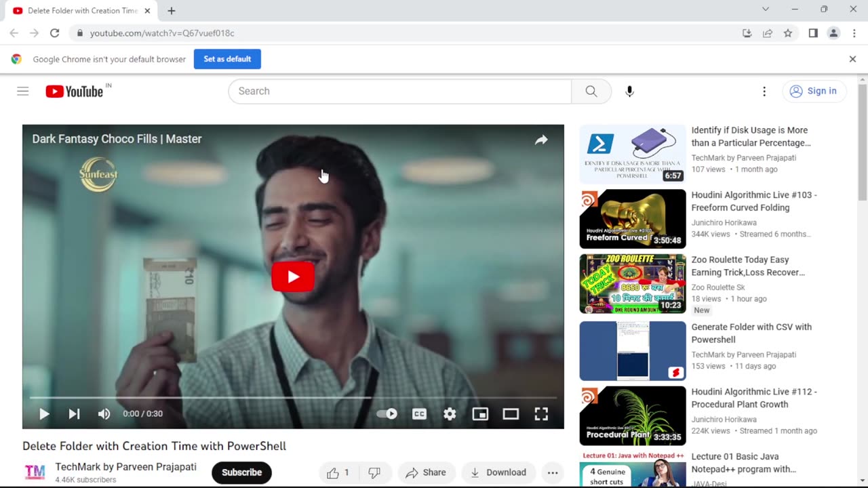Click the search magnifier button
The image size is (868, 488).
point(591,91)
